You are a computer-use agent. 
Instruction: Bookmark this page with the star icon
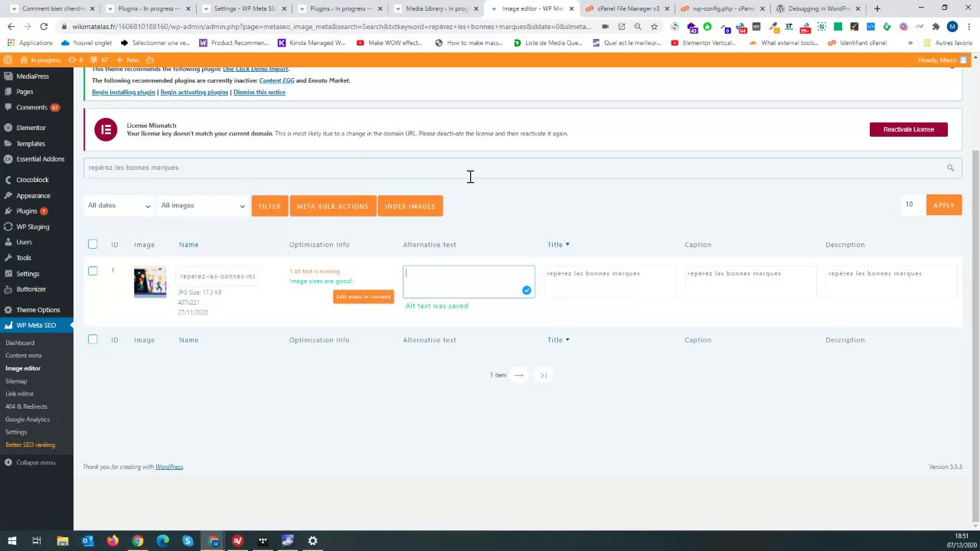(654, 26)
